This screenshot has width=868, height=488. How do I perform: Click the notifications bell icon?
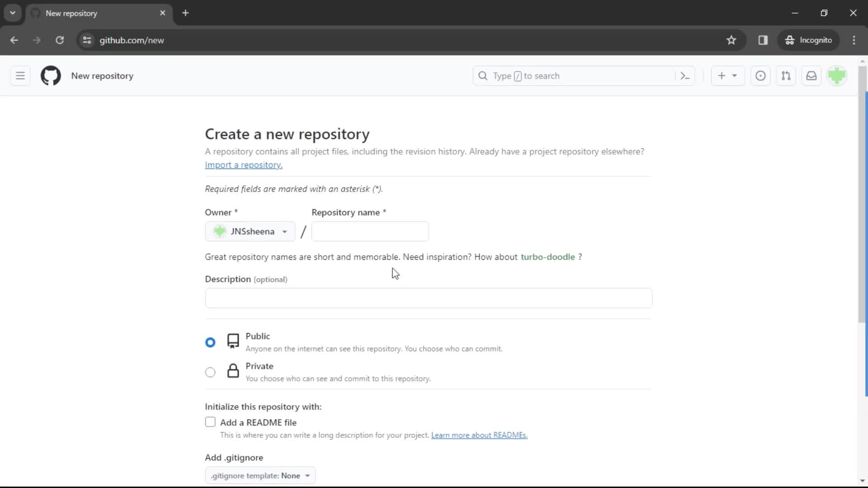pos(812,75)
